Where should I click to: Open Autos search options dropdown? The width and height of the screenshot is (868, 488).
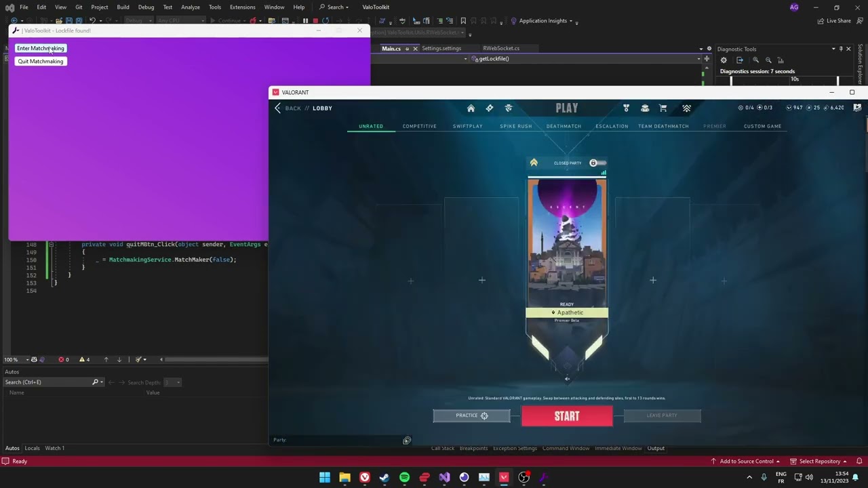click(x=102, y=382)
